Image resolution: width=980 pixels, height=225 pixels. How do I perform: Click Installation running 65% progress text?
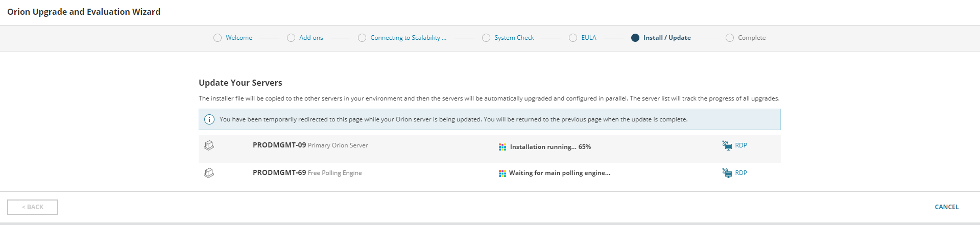click(x=550, y=147)
